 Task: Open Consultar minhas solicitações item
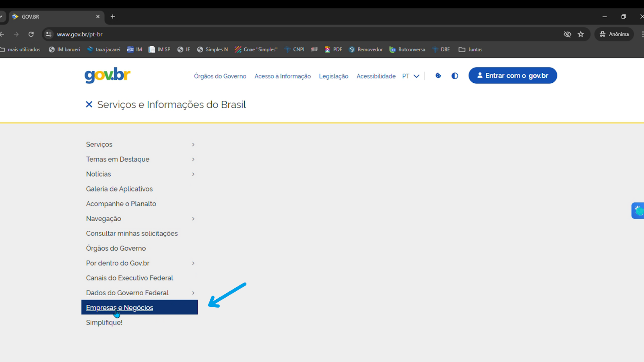click(132, 234)
